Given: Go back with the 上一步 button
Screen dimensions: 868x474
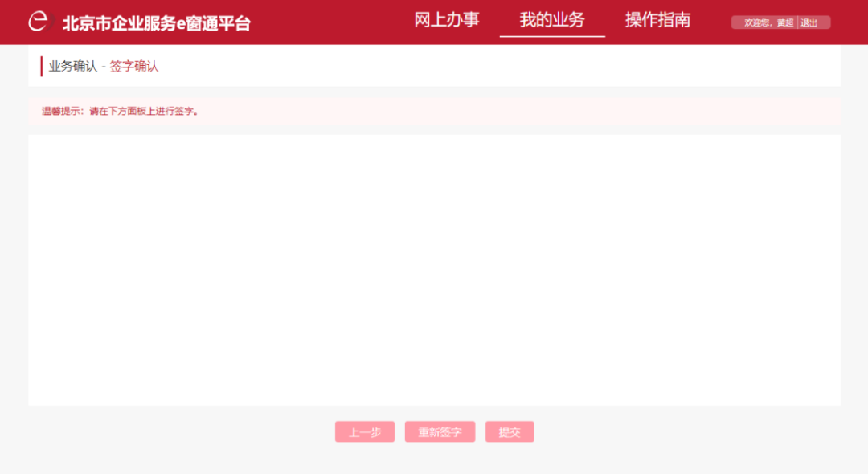Looking at the screenshot, I should coord(365,432).
